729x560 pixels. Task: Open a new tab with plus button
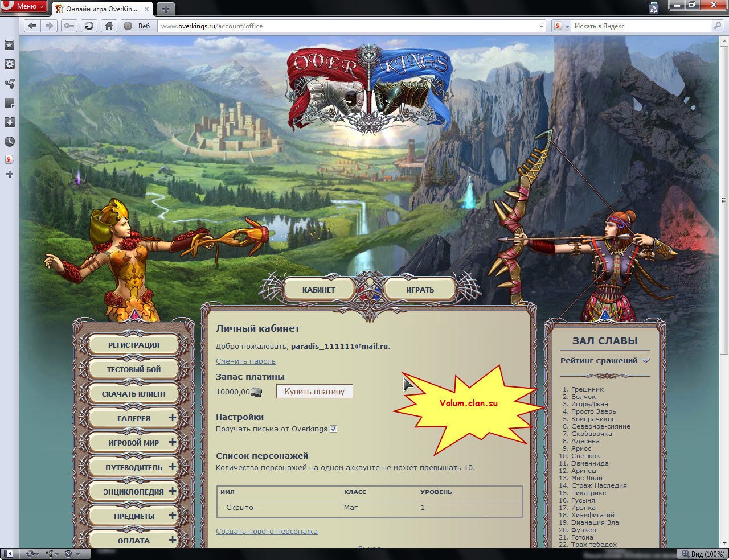coord(166,9)
